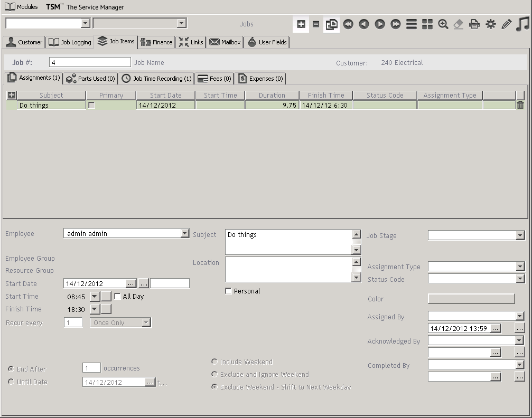Click the duplicate record icon in toolbar
532x418 pixels.
pyautogui.click(x=332, y=24)
